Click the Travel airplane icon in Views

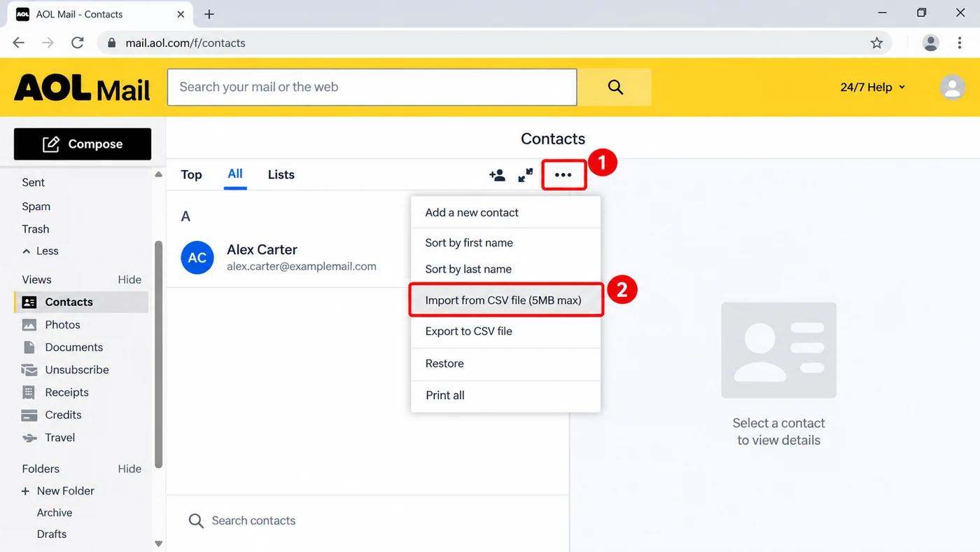29,438
